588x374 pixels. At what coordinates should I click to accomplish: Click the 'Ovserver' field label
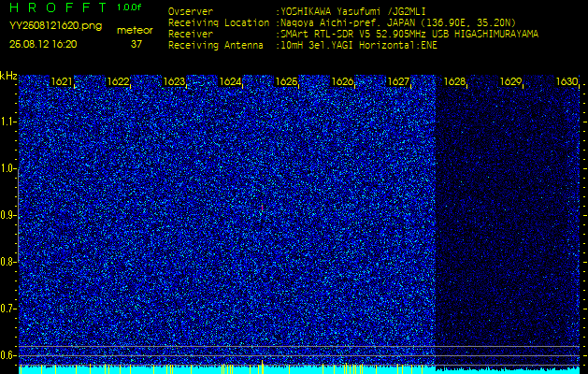191,11
